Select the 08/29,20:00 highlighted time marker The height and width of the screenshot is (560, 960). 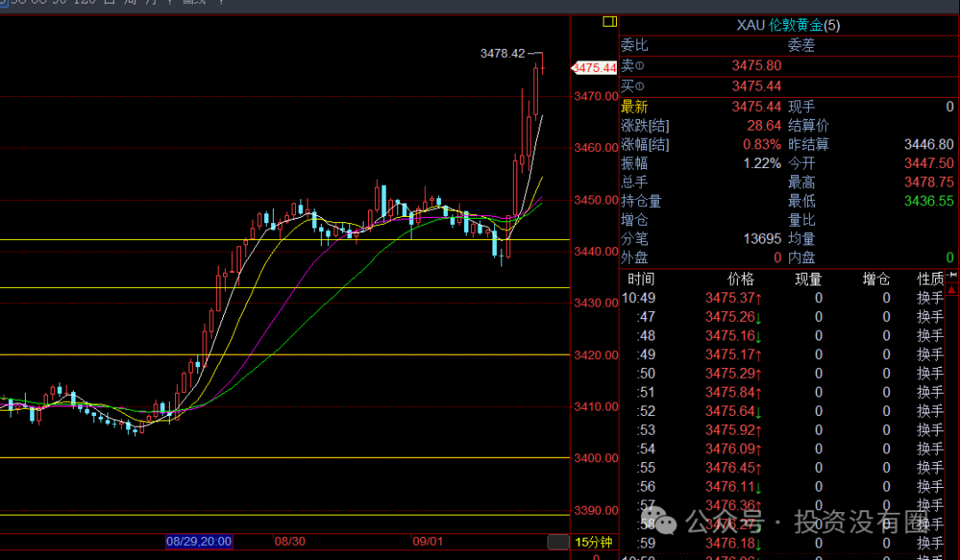click(199, 541)
